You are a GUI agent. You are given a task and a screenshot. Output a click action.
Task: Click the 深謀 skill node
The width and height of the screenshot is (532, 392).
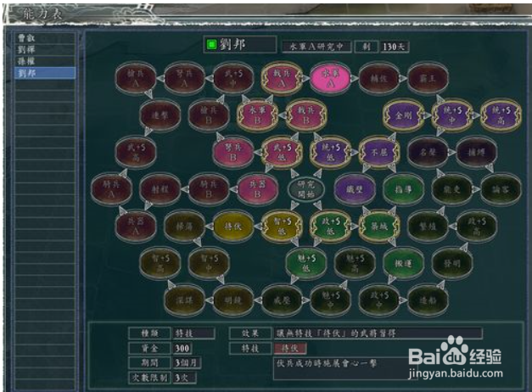coord(184,300)
